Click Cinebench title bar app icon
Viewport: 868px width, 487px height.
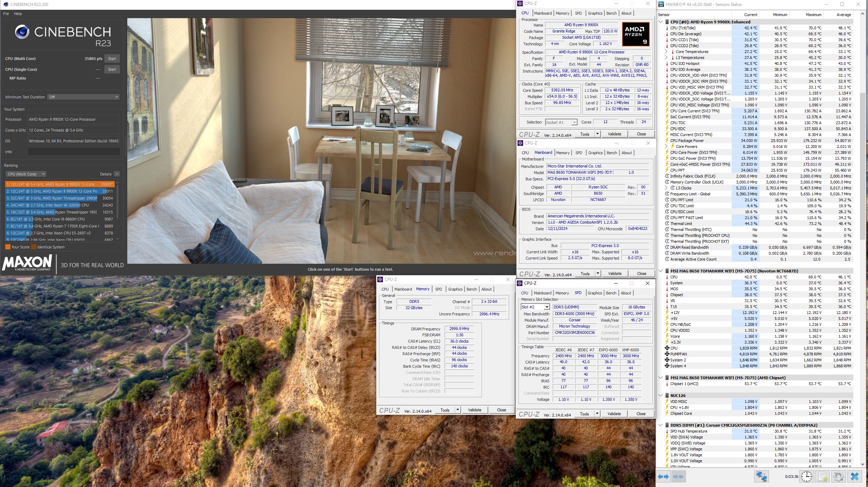pos(6,4)
